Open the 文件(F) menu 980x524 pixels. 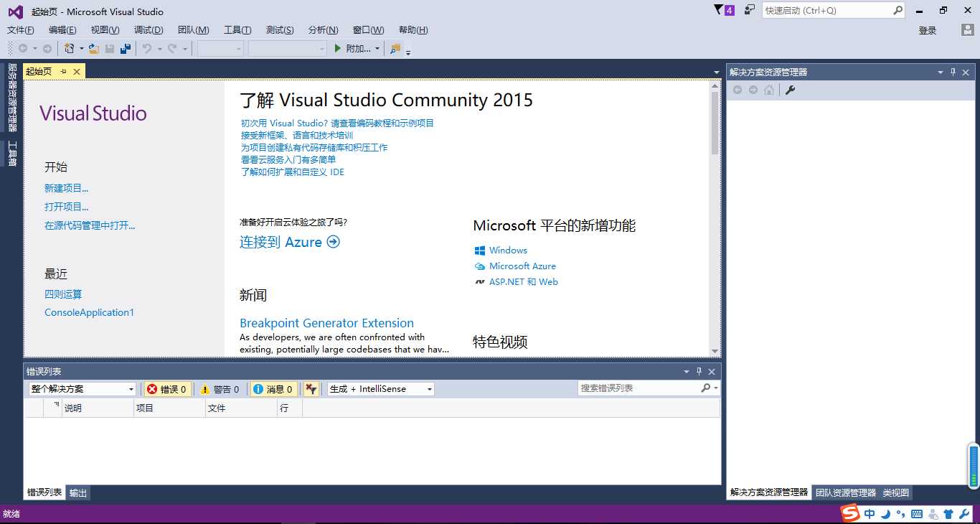coord(21,30)
